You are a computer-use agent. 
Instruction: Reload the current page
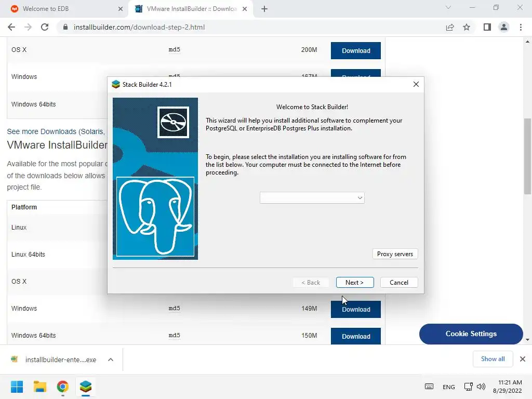tap(45, 27)
